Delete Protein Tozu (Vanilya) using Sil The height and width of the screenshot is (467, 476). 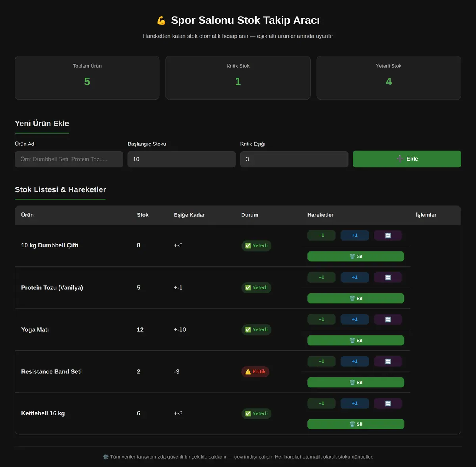356,299
